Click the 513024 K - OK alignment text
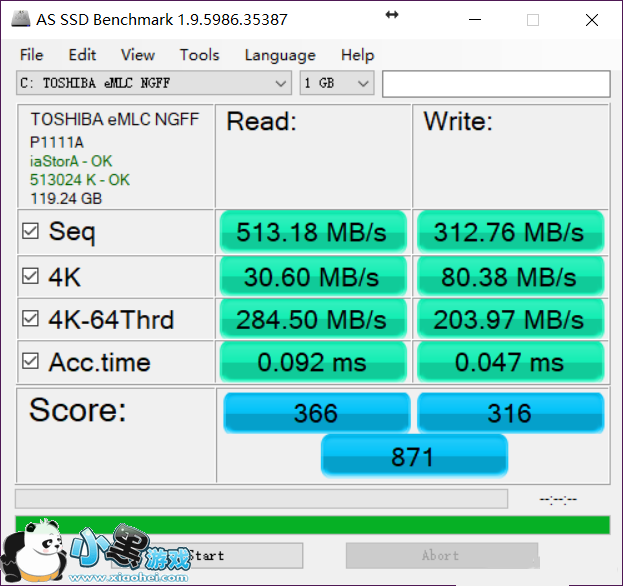This screenshot has width=623, height=586. [x=80, y=180]
